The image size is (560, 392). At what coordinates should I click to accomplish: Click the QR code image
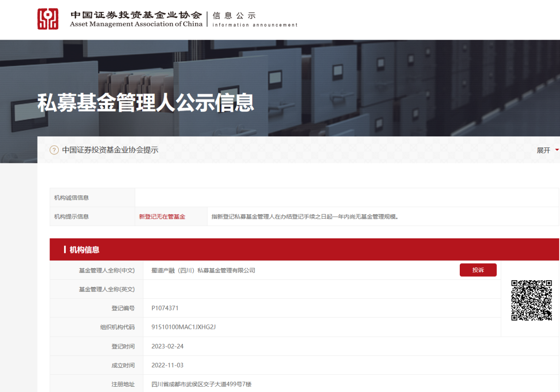532,300
